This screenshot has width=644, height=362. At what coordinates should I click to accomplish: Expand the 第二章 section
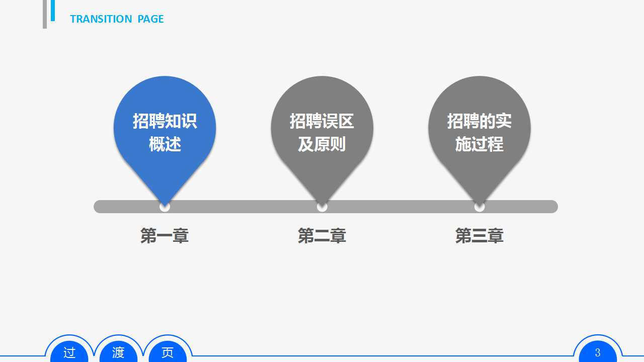point(322,236)
